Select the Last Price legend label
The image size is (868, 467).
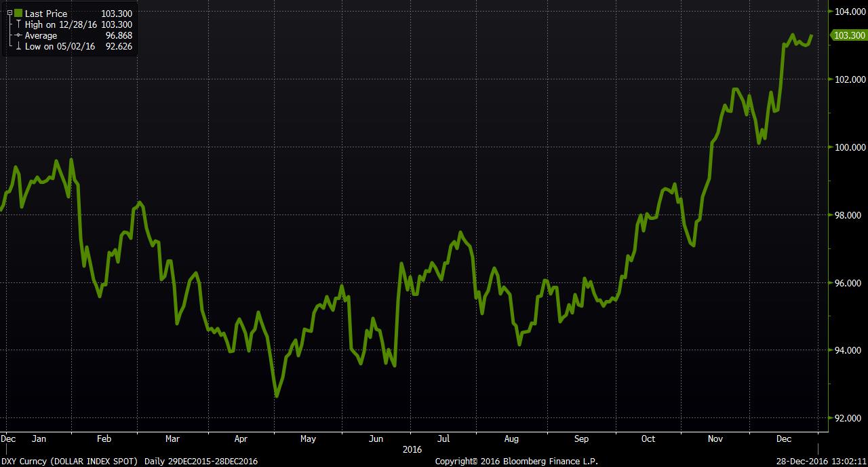[x=46, y=14]
